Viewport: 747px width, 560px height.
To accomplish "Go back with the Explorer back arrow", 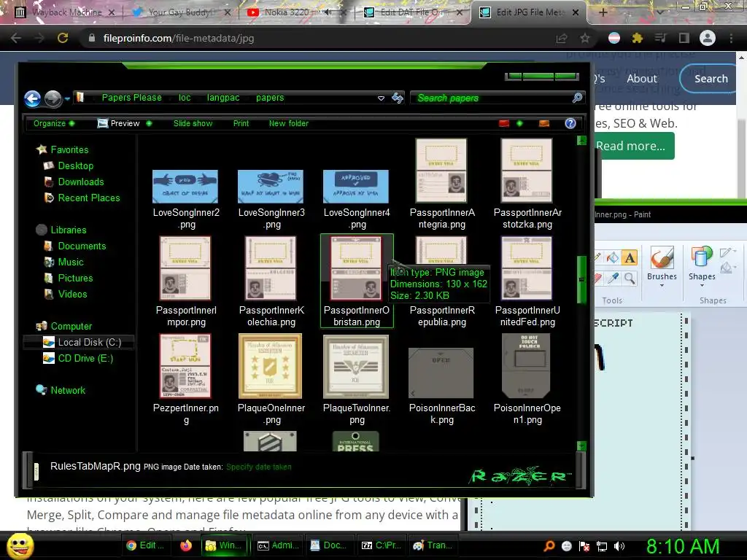I will (x=32, y=98).
